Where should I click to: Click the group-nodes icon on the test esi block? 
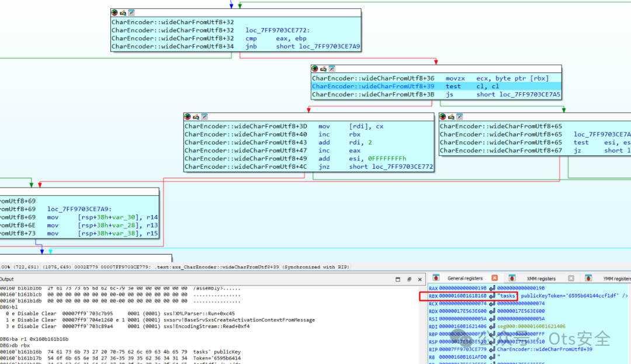pos(460,117)
